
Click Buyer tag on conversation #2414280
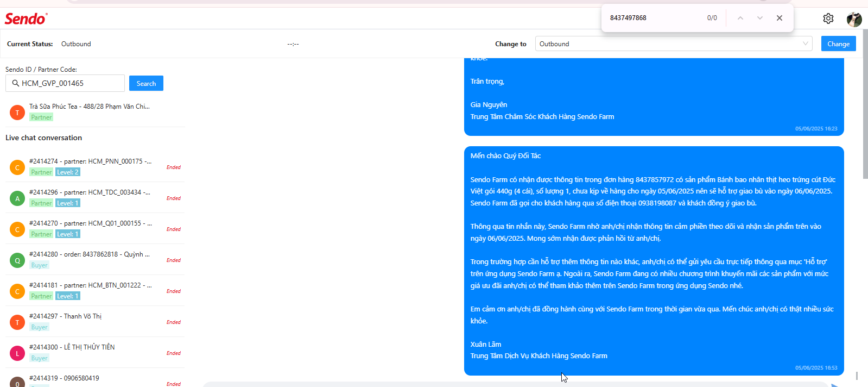pos(39,265)
